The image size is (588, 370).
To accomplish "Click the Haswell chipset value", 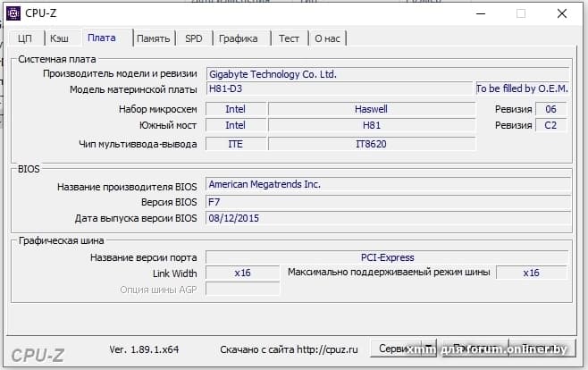I will click(x=371, y=109).
